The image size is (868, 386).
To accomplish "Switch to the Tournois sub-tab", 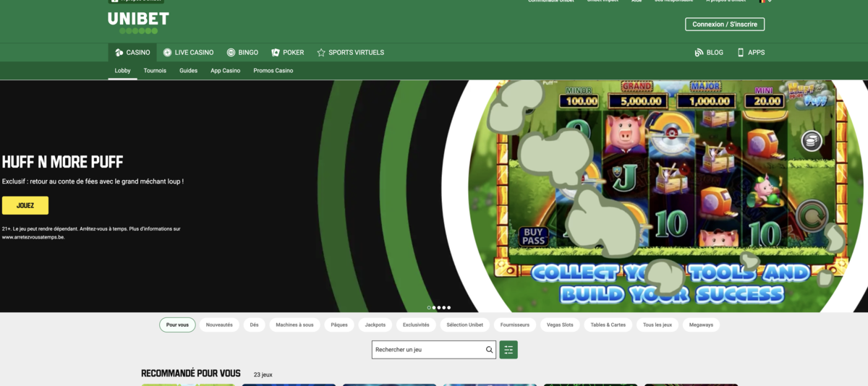I will (155, 71).
